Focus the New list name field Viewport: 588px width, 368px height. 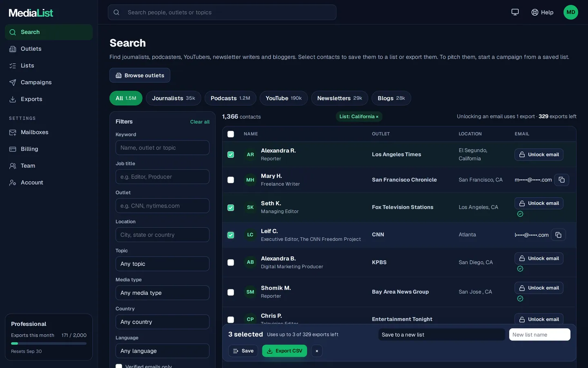point(540,334)
